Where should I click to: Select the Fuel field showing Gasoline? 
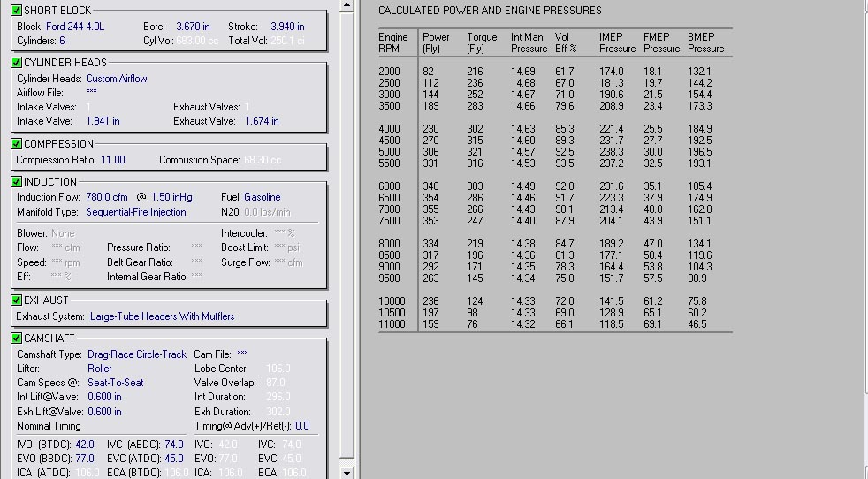click(262, 197)
